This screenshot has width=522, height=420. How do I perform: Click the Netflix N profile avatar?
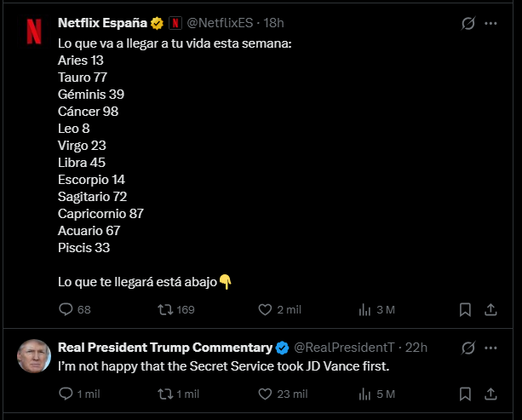click(x=34, y=32)
